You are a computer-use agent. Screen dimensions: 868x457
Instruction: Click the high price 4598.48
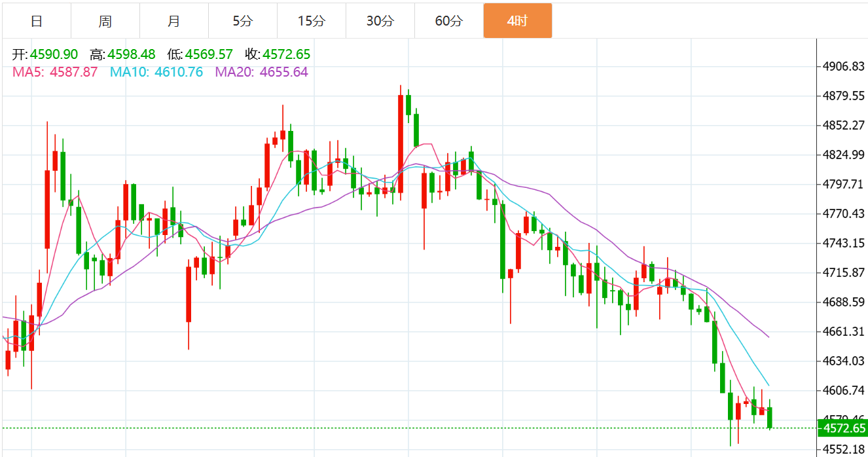[132, 54]
